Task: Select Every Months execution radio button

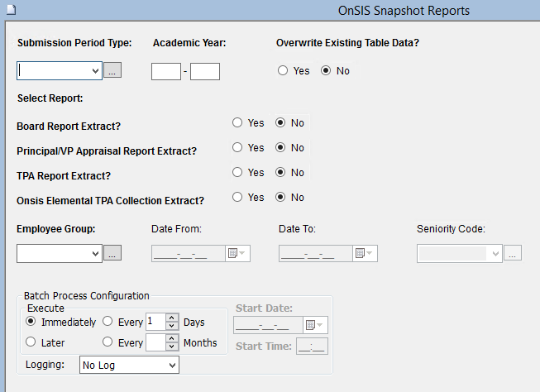Action: pyautogui.click(x=108, y=342)
